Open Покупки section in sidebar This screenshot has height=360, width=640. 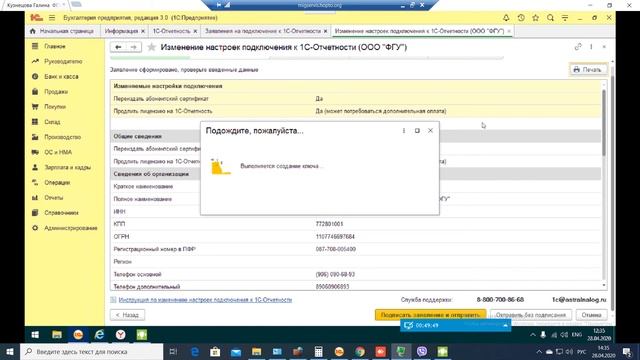pyautogui.click(x=55, y=107)
